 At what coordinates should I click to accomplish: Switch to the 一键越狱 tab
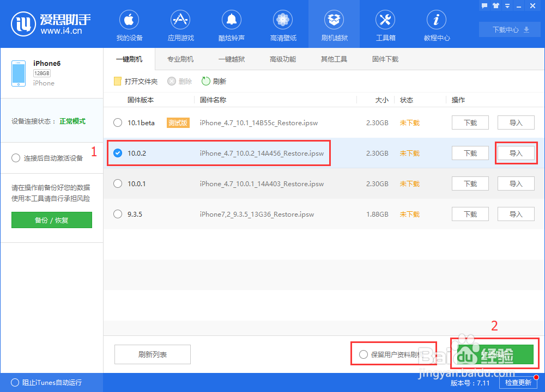232,59
